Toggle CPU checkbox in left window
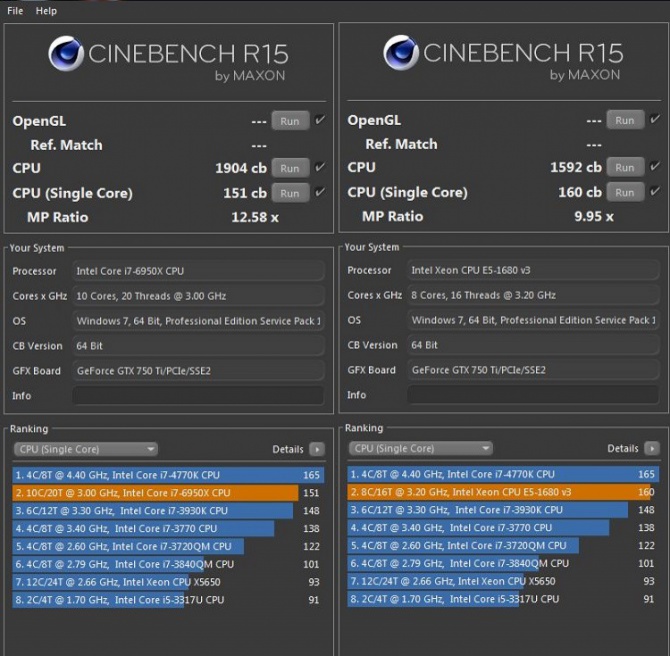This screenshot has height=656, width=670. coord(320,167)
